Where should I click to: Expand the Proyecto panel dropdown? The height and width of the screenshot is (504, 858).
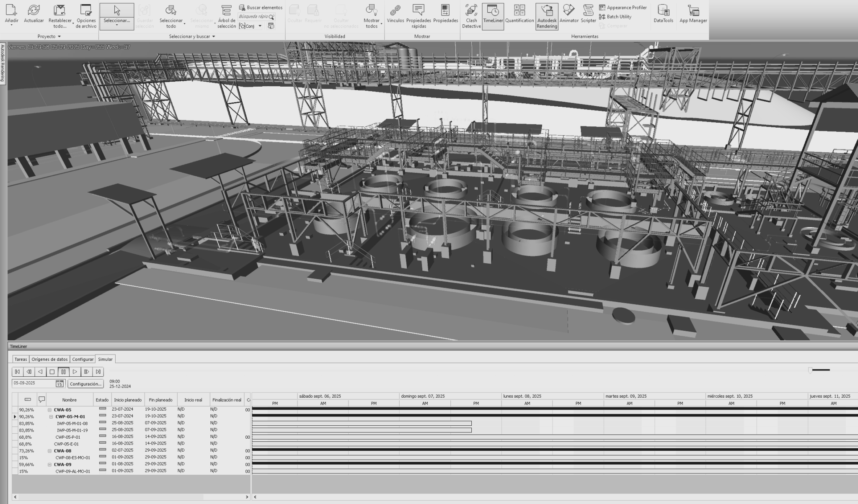(59, 36)
